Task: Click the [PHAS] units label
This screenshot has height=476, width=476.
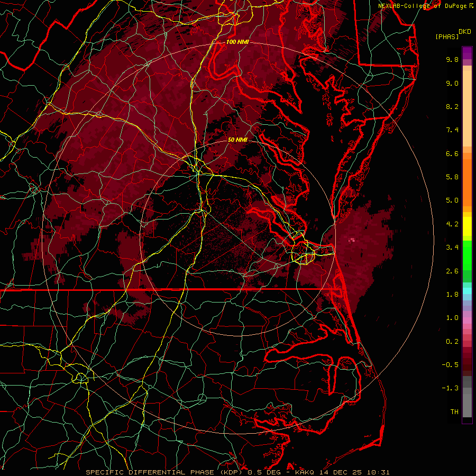Action: point(447,36)
